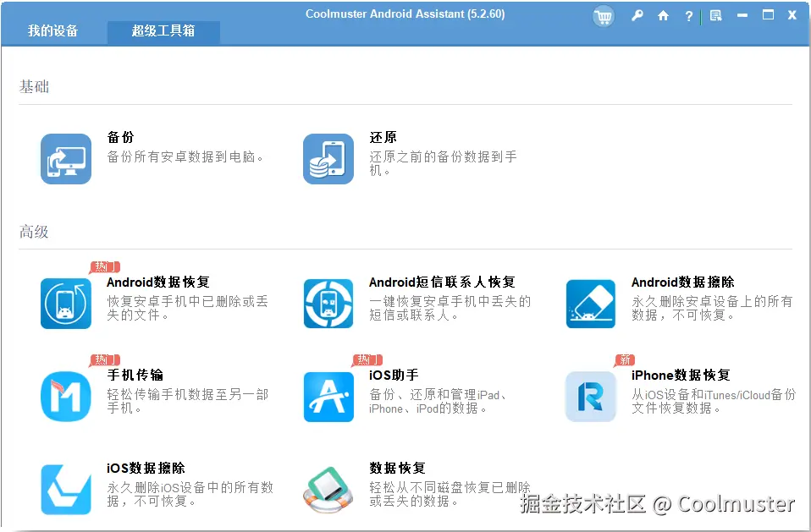The height and width of the screenshot is (532, 811).
Task: Go to home page icon
Action: click(x=663, y=16)
